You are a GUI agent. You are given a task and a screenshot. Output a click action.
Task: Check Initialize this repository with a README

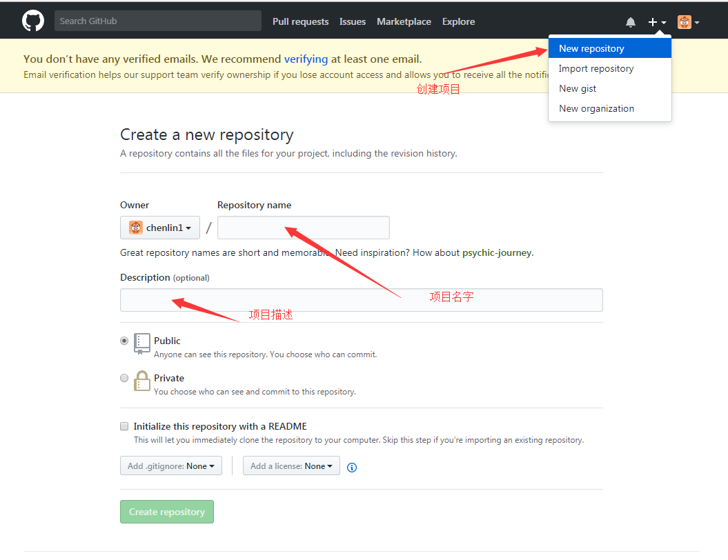click(x=124, y=426)
